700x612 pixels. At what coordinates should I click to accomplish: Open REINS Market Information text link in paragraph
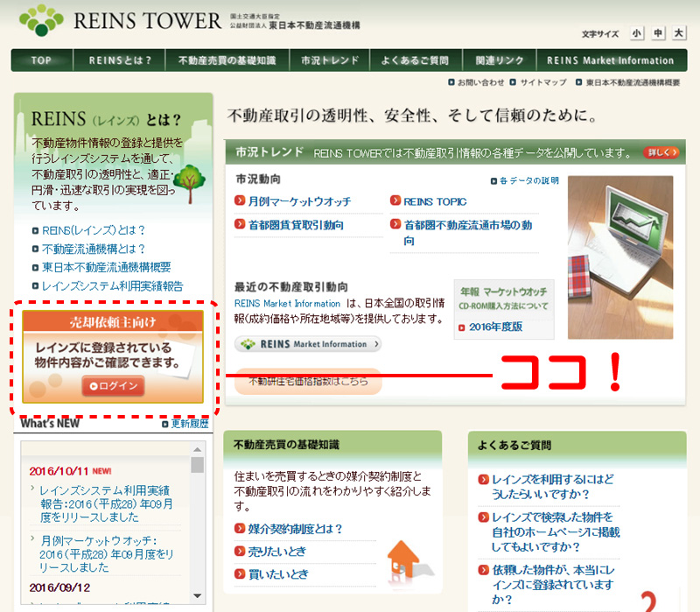[287, 303]
